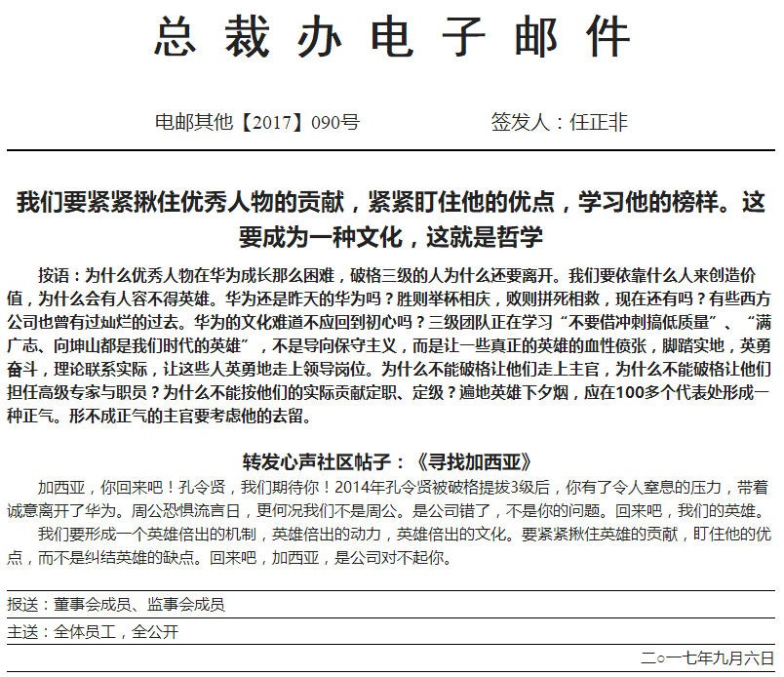Click the date 二○一七年九月六日
This screenshot has width=784, height=677.
click(x=708, y=658)
